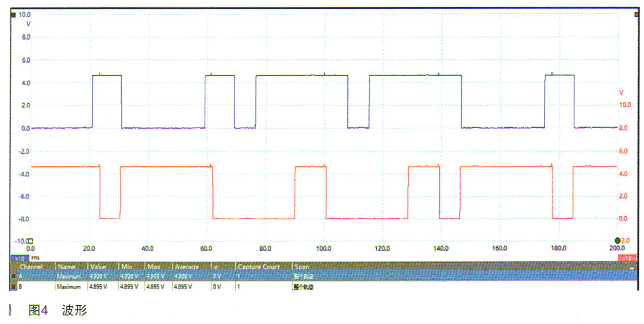Click the Value column header
The image size is (644, 324).
pos(98,267)
